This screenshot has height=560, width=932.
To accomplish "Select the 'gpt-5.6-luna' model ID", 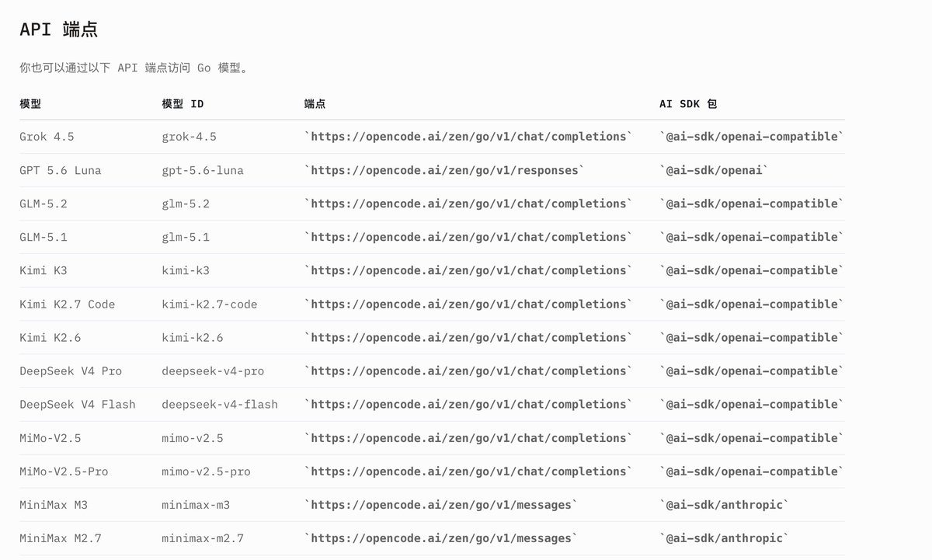I will click(203, 170).
